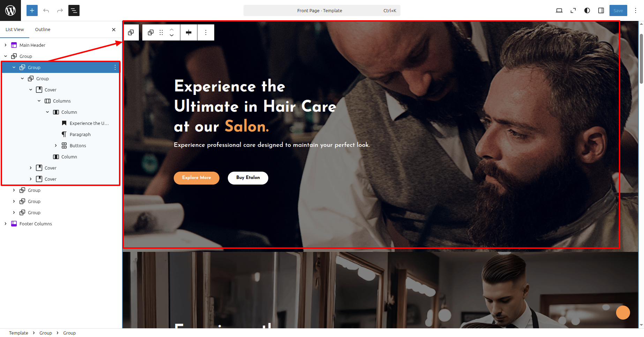Change alignment in block toolbar
This screenshot has height=337, width=644.
point(189,32)
